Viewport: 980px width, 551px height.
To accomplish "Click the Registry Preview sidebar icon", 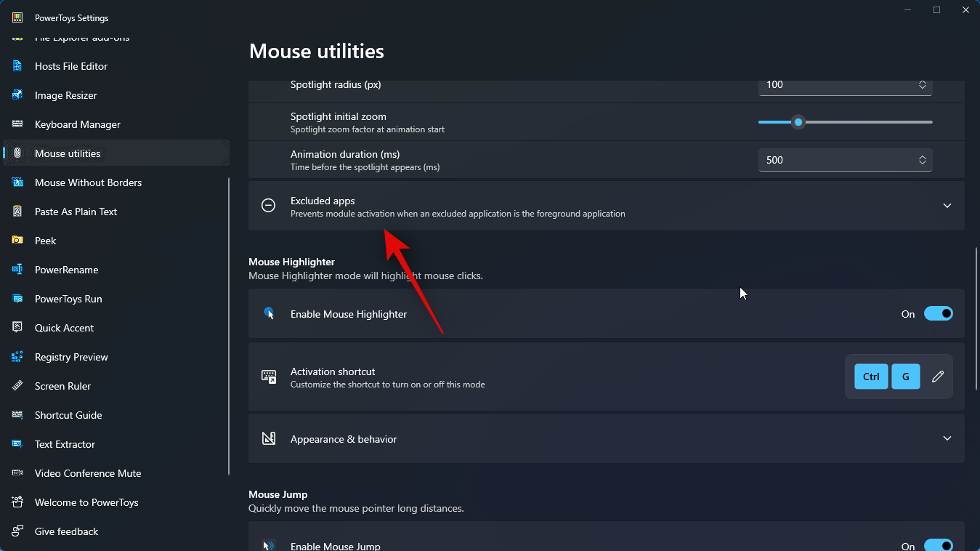I will pyautogui.click(x=17, y=357).
